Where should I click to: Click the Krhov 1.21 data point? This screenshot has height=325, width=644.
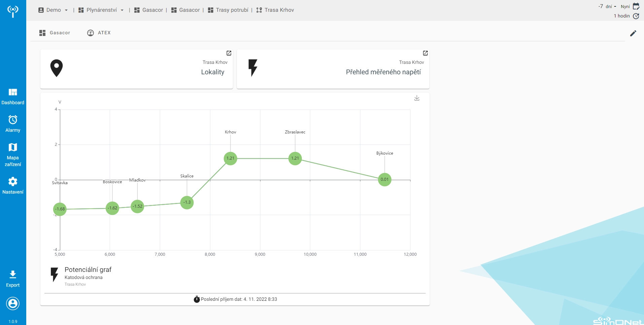pos(230,158)
